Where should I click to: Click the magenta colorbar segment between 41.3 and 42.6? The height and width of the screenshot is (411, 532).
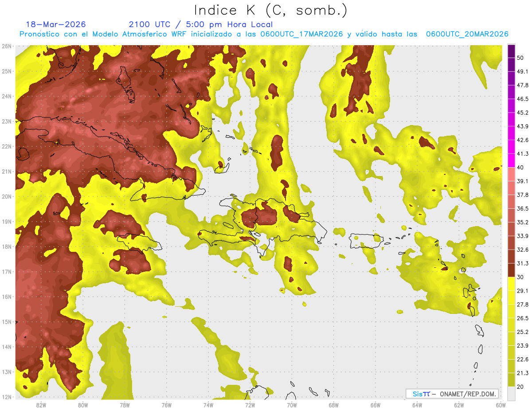(511, 147)
